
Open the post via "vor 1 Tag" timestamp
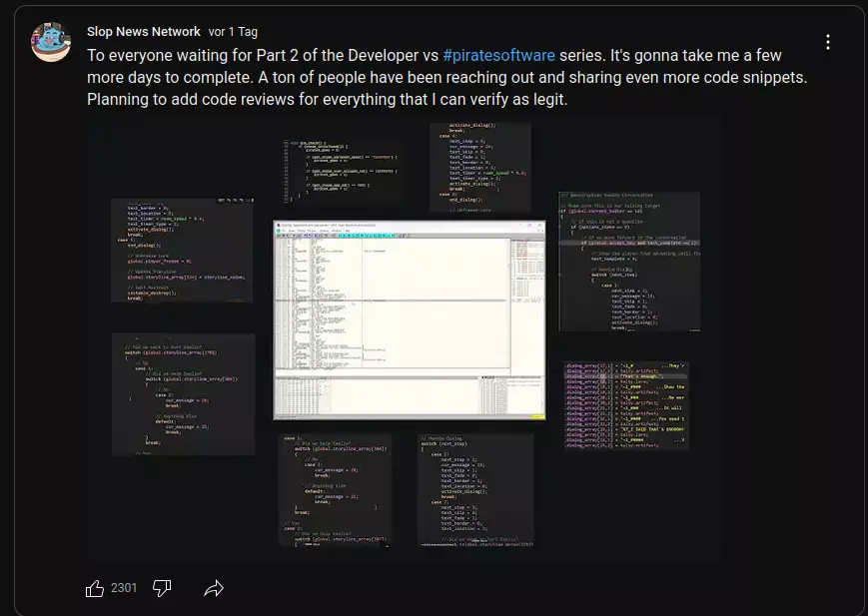(233, 32)
